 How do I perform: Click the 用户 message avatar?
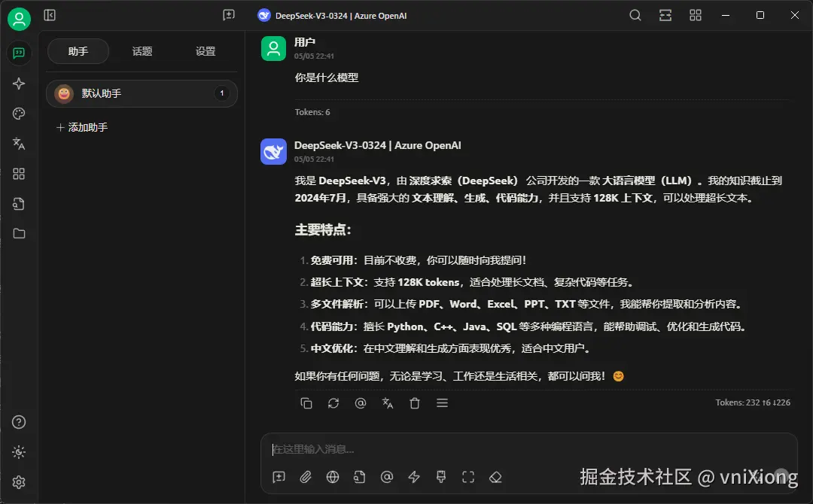pos(273,48)
